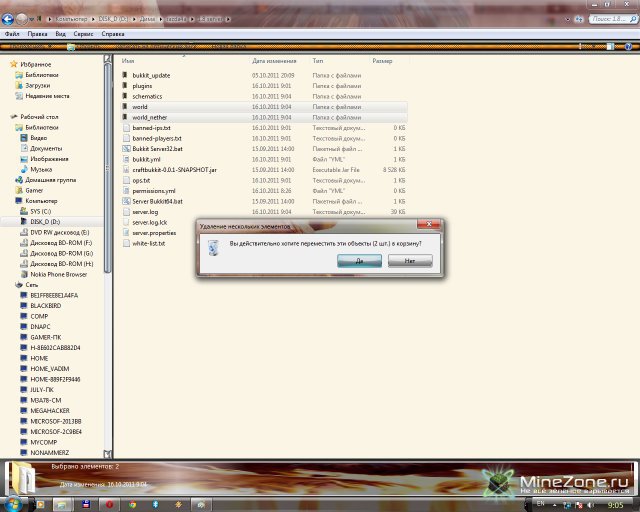
Task: Click the Windows Start orb
Action: (15, 503)
